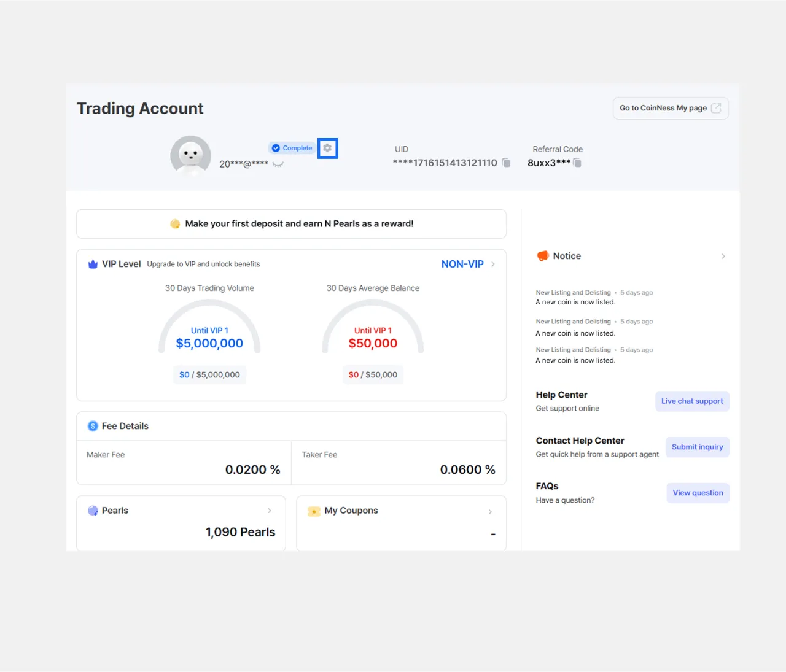Expand NON-VIP level details chevron
This screenshot has height=672, width=786.
pos(493,265)
